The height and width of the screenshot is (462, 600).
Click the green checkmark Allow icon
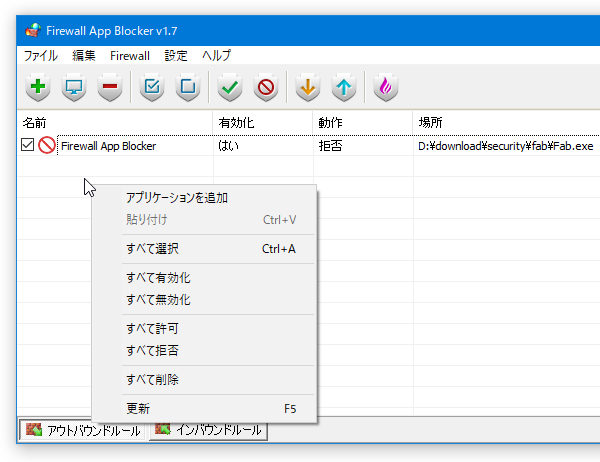point(230,87)
